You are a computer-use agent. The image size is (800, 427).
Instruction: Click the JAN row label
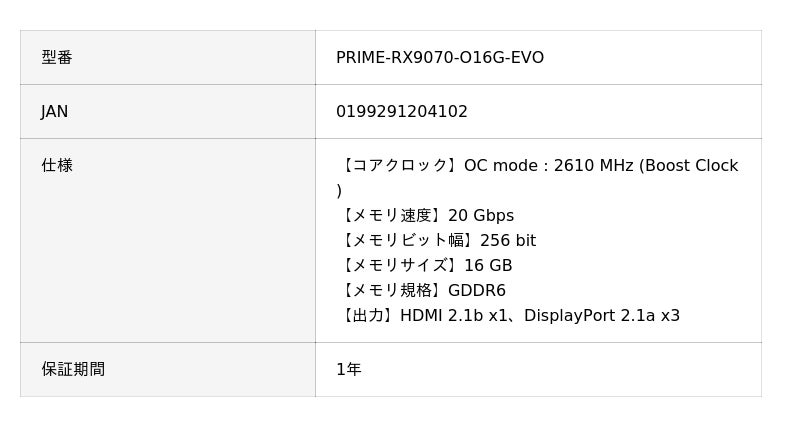55,112
